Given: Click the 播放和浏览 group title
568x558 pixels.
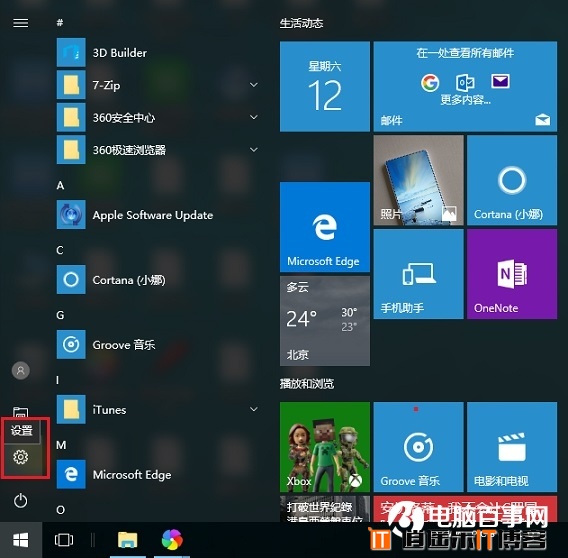Looking at the screenshot, I should [x=307, y=384].
